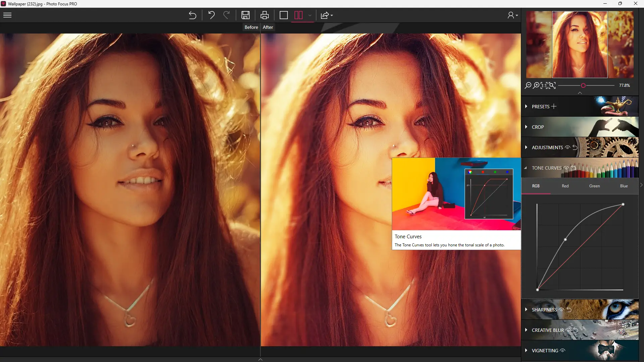Click the Undo arrow in toolbar
The image size is (644, 362).
point(211,15)
